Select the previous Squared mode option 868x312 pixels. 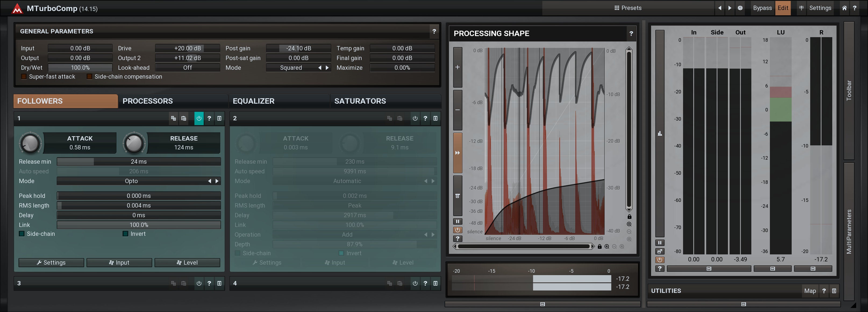coord(320,68)
